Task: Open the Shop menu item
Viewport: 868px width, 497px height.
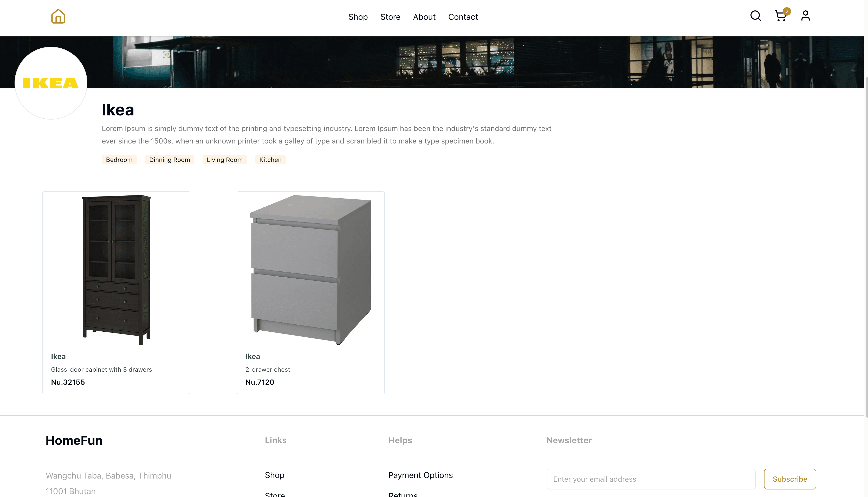Action: (358, 17)
